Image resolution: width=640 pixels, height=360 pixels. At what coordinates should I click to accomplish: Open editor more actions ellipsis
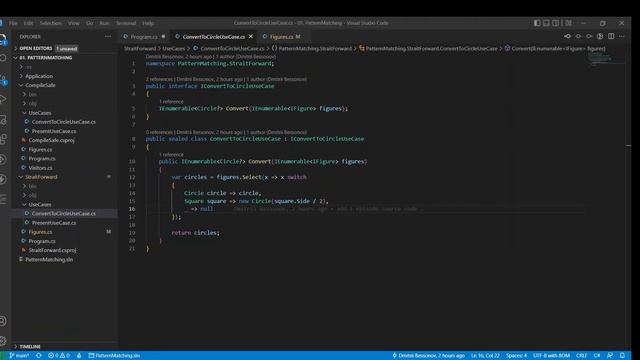coord(622,36)
